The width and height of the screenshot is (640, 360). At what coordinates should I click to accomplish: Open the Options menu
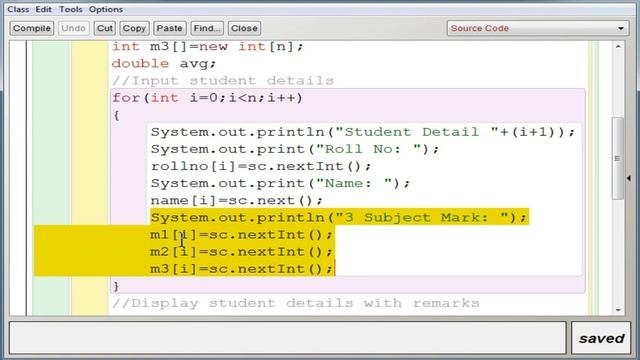coord(106,9)
